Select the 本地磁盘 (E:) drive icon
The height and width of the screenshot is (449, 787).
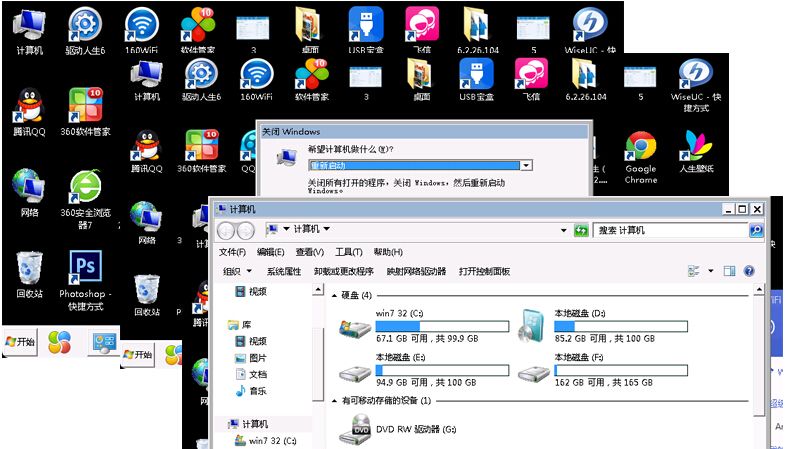tap(355, 370)
